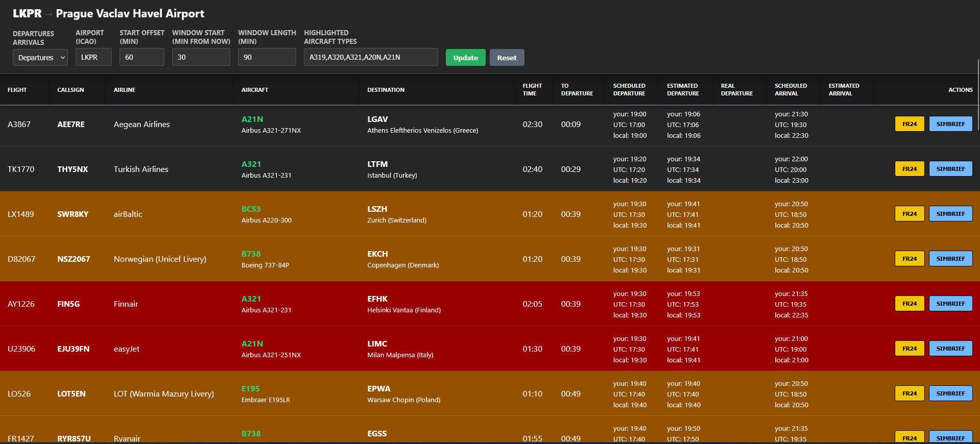Click SIMBRIEF for airBaltic LX1489
Viewport: 980px width, 444px height.
point(951,214)
